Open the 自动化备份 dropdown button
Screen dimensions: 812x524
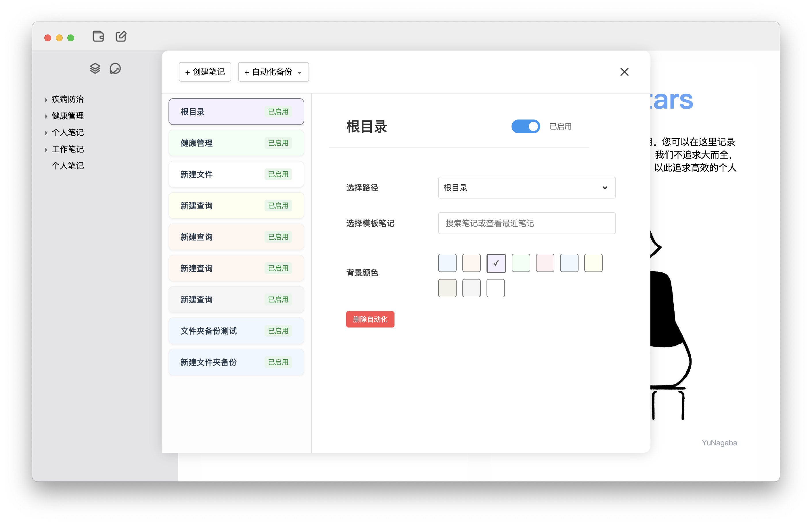tap(273, 72)
